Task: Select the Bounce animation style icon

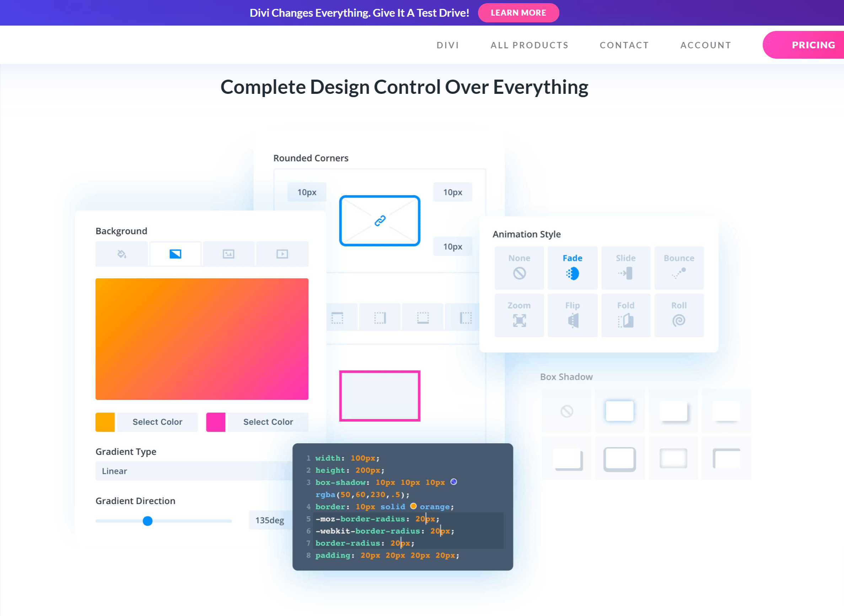Action: tap(679, 273)
